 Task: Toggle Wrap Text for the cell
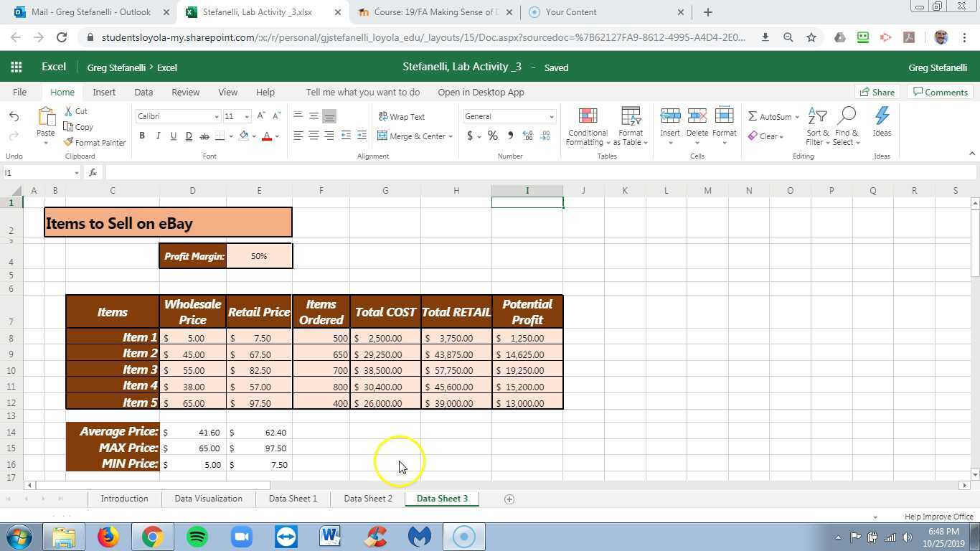(x=401, y=117)
